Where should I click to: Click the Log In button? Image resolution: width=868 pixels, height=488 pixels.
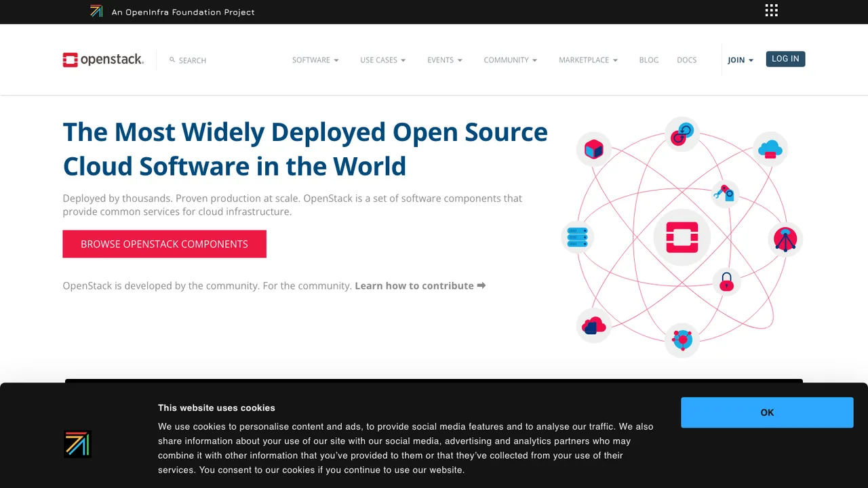click(x=785, y=59)
